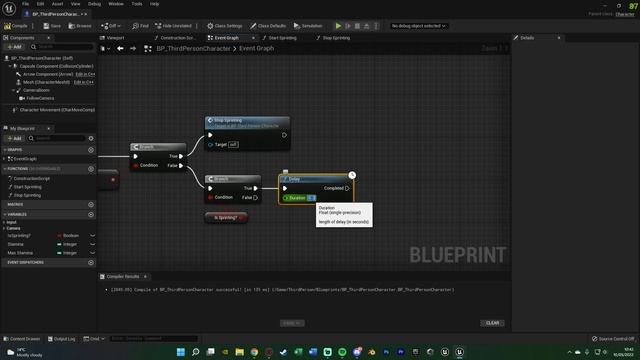Screen dimensions: 640x360
Task: Toggle Stamina variable visibility
Action: coord(92,244)
